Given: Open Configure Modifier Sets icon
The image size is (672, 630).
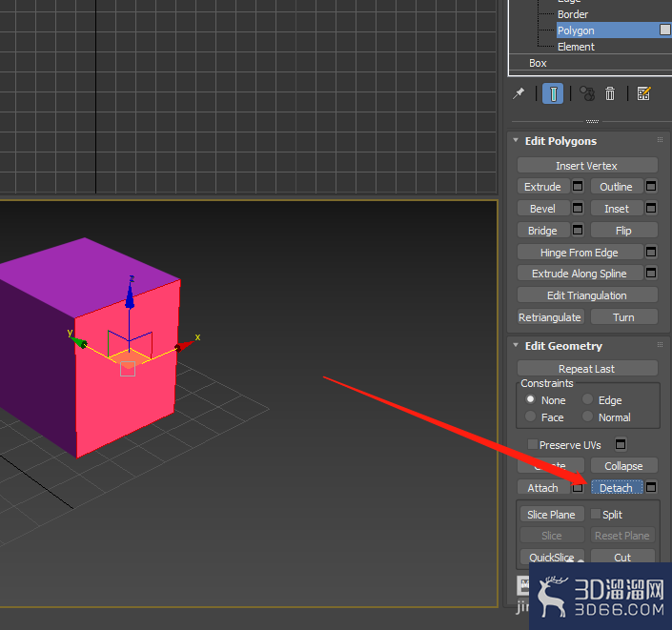Looking at the screenshot, I should click(643, 93).
